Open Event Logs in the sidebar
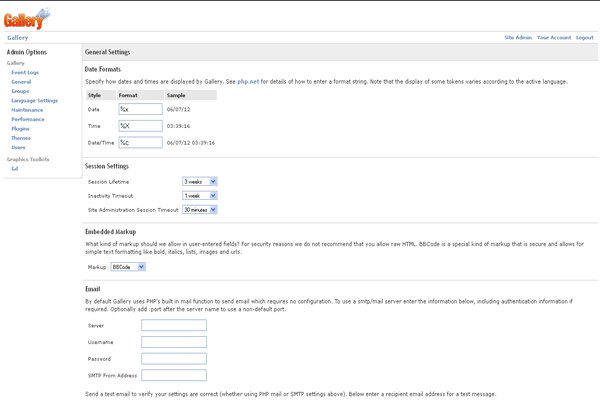 pos(25,73)
